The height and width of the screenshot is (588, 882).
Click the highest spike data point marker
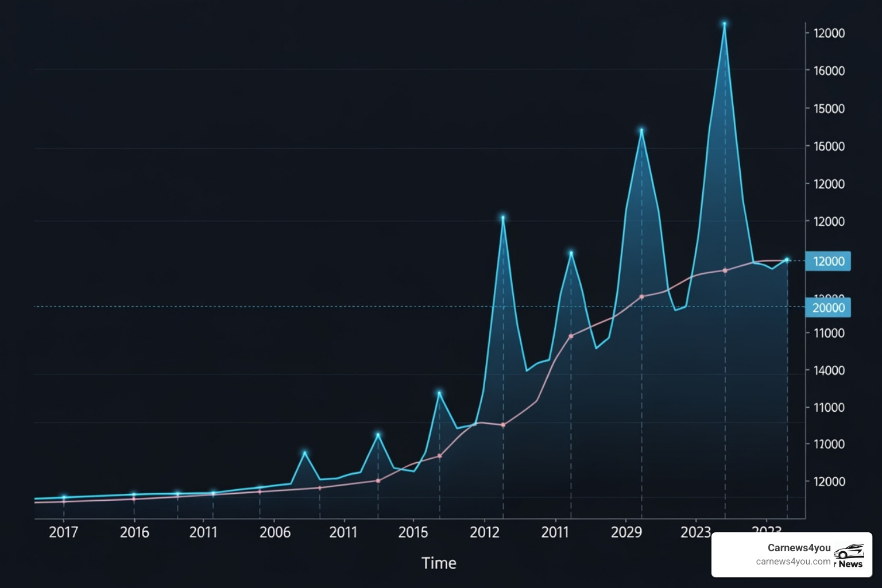[724, 24]
